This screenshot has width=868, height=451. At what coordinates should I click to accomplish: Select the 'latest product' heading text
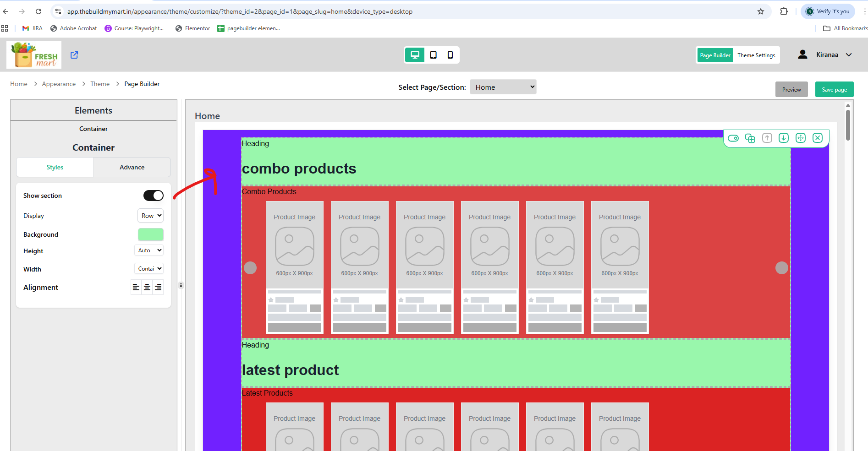tap(290, 370)
